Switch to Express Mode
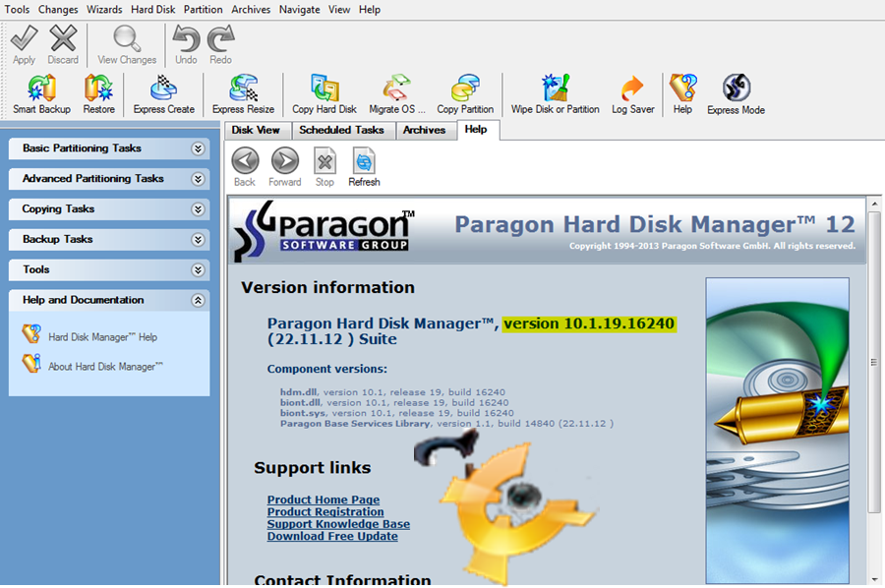Screen dimensions: 885x588 coord(736,90)
